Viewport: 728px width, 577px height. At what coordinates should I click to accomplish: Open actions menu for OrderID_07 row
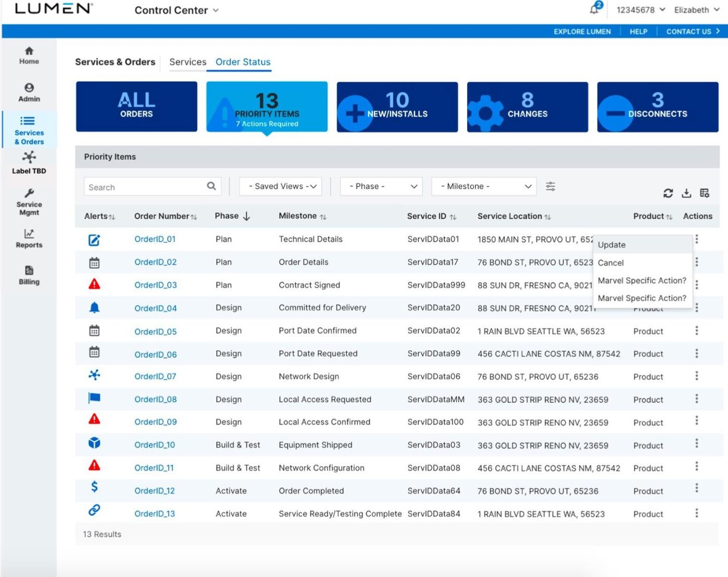(697, 376)
